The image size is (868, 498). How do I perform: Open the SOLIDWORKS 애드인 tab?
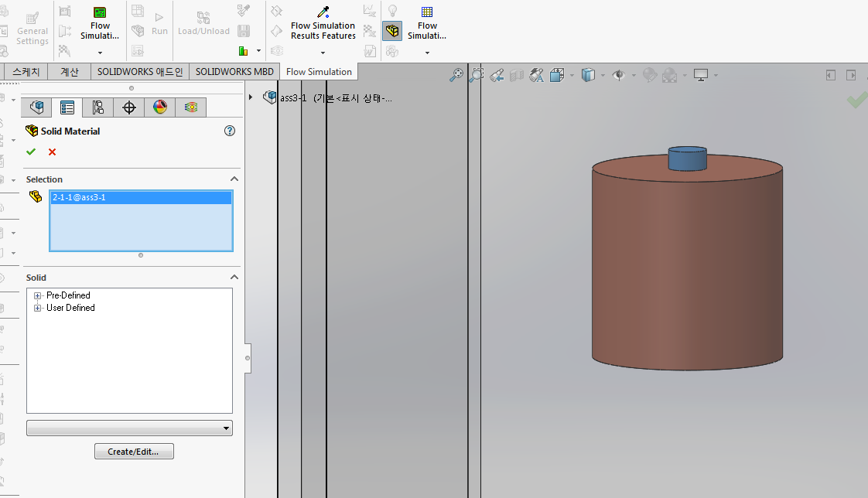pyautogui.click(x=140, y=72)
